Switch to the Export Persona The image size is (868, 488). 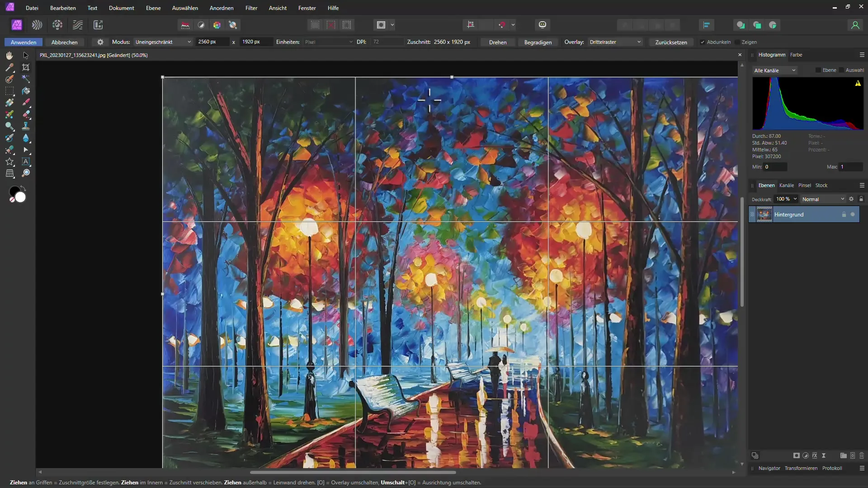click(98, 25)
